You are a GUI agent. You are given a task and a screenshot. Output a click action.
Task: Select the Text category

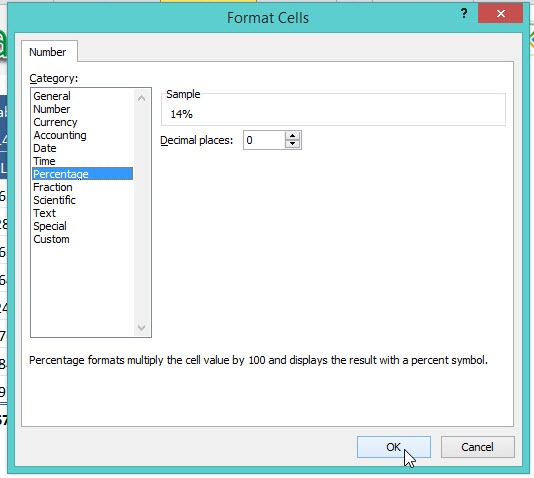(x=45, y=213)
